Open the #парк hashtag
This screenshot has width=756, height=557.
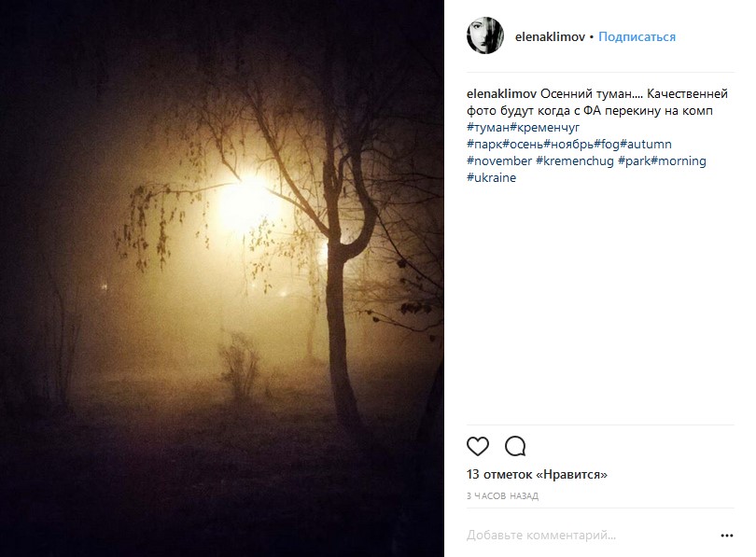click(x=484, y=144)
